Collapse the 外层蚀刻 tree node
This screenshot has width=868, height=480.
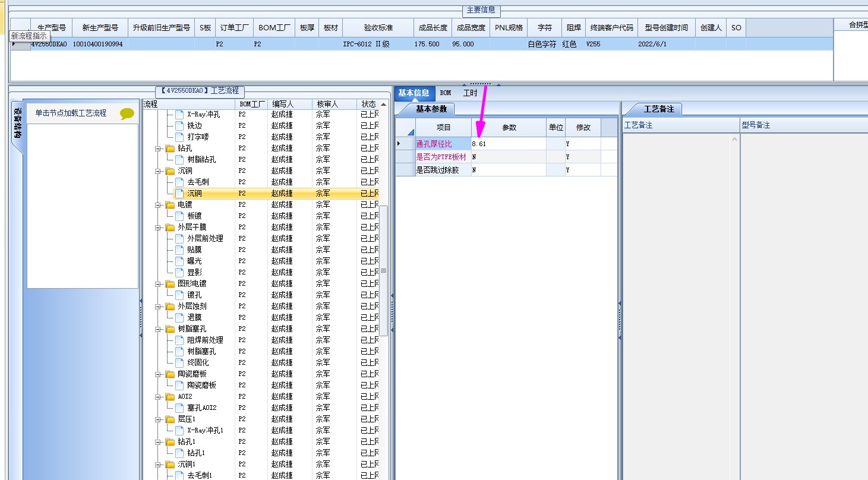pos(159,306)
